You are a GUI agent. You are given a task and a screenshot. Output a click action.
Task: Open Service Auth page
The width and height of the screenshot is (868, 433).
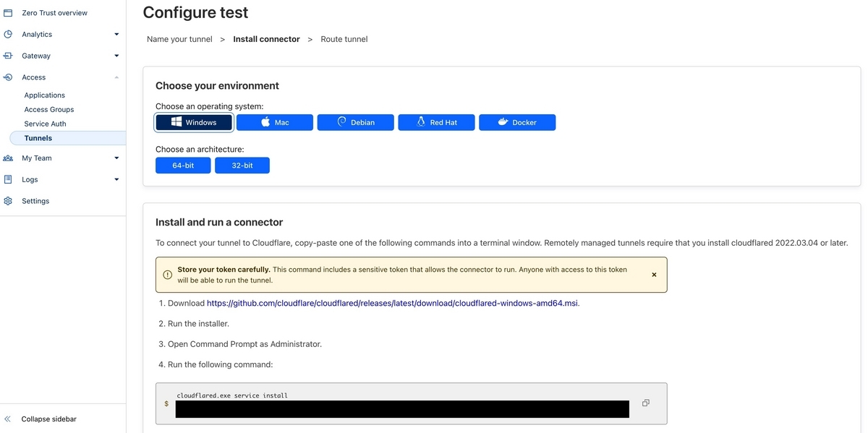point(45,124)
